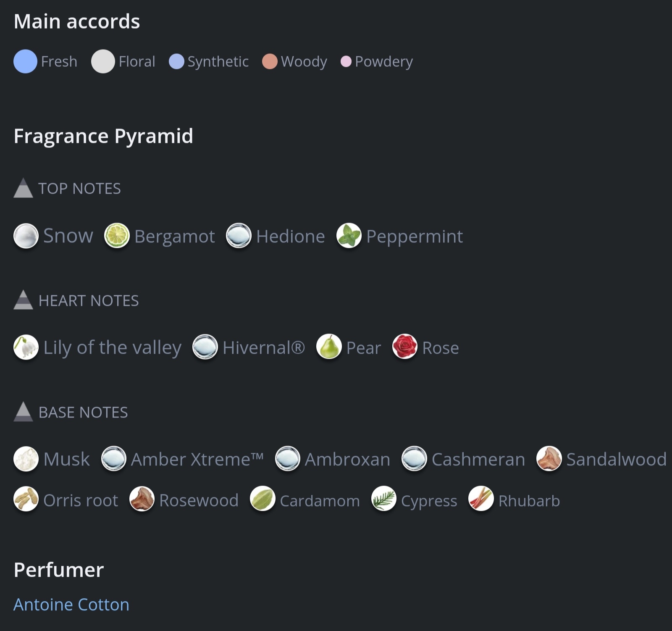Click the red Rose icon
This screenshot has width=672, height=631.
coord(405,347)
